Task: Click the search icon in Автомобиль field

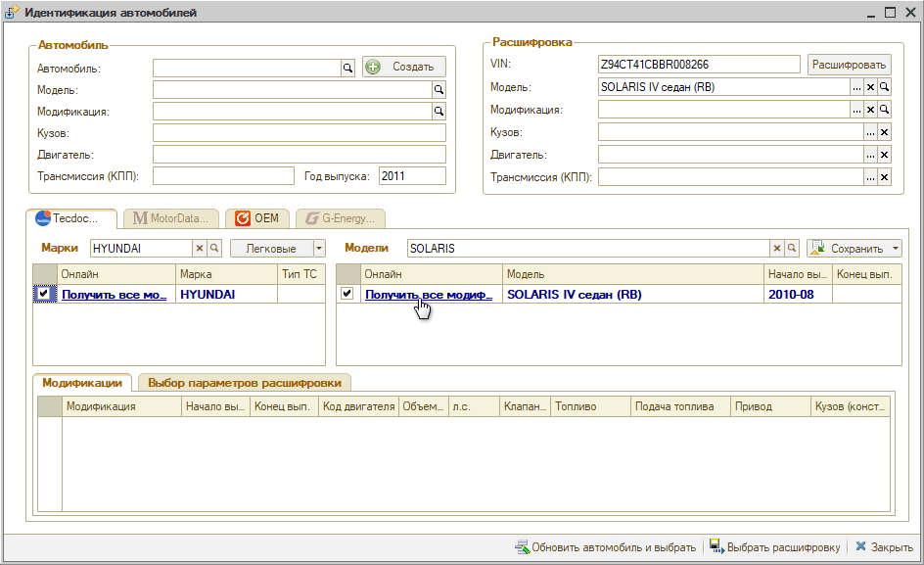Action: (346, 68)
